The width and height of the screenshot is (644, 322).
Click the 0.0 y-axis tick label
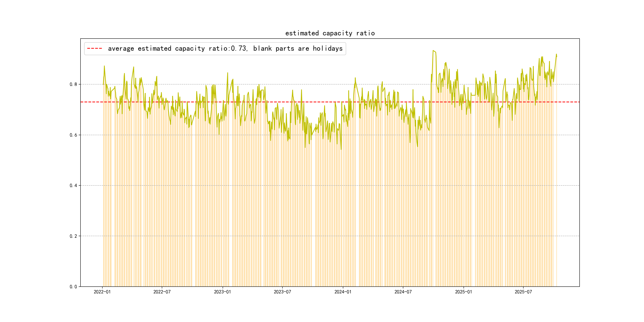[73, 286]
